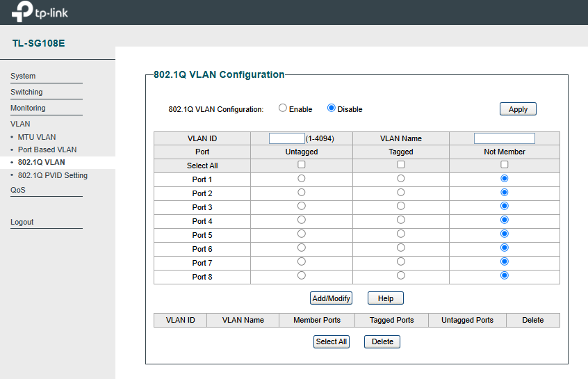
Task: Open the System menu
Action: click(x=23, y=76)
